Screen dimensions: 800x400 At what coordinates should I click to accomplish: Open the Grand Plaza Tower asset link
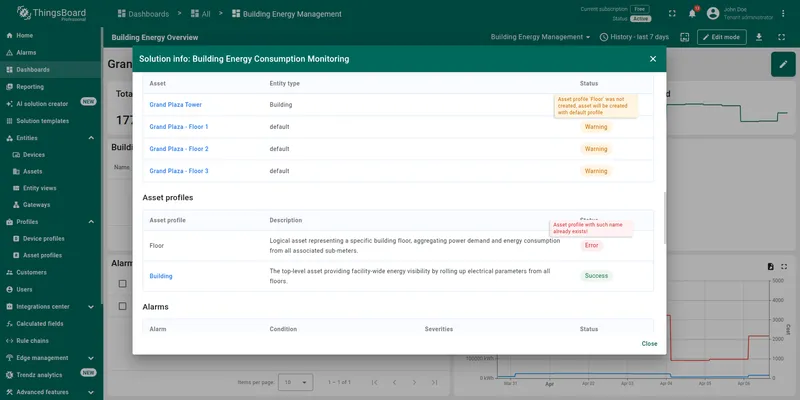pos(176,105)
